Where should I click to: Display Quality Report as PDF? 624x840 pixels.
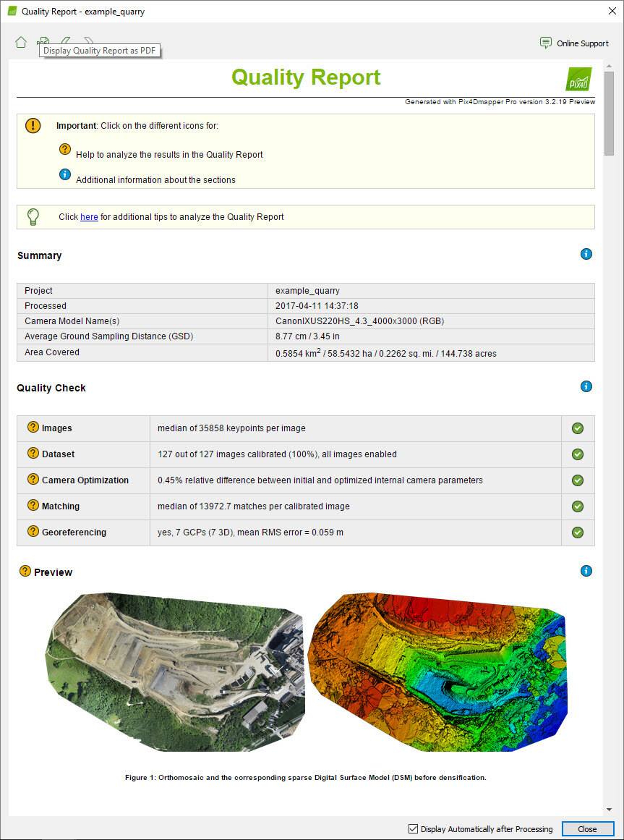(x=43, y=41)
